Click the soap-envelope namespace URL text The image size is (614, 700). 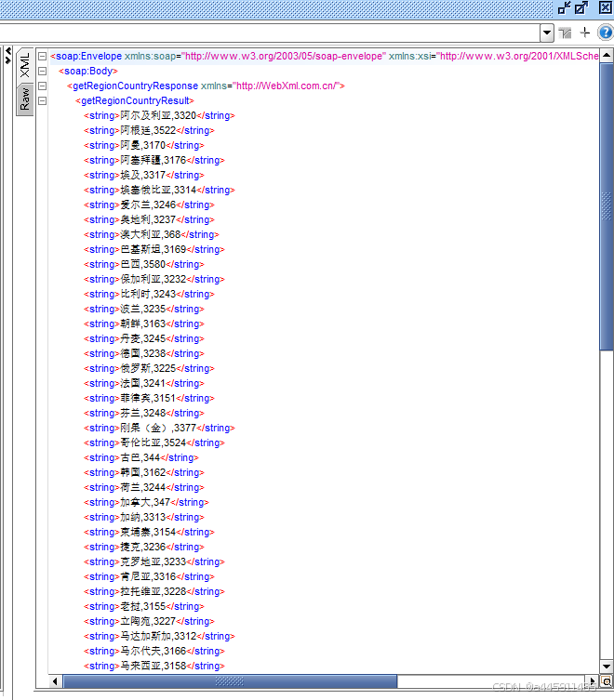(x=284, y=57)
